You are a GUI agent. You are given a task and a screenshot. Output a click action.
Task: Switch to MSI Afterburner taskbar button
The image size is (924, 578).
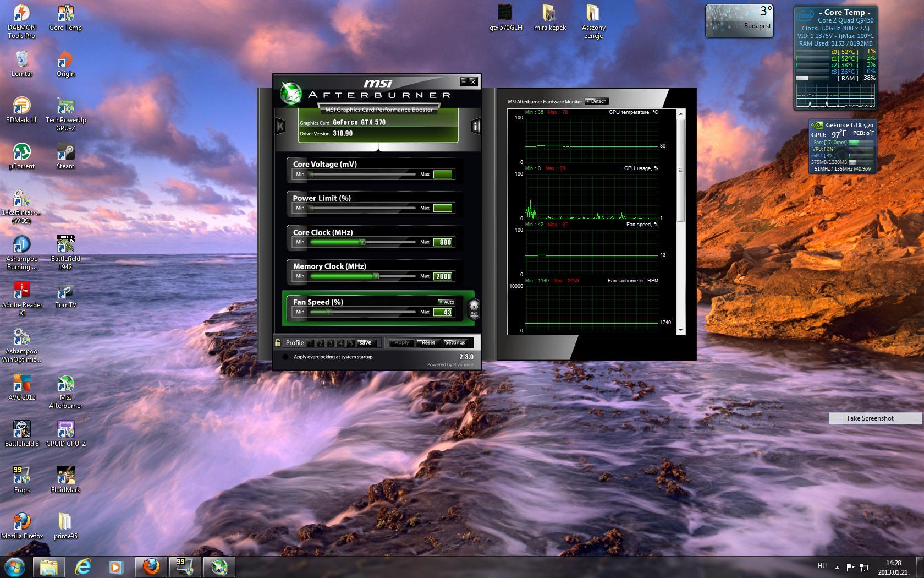[219, 566]
